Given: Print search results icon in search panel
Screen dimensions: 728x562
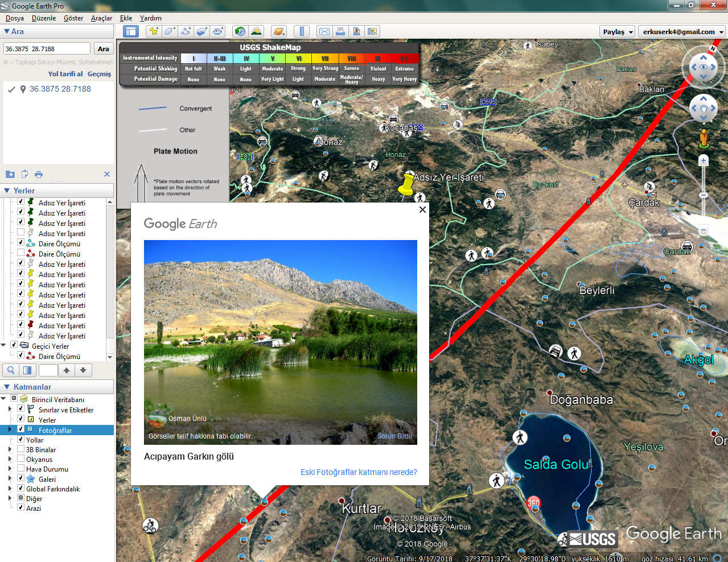Looking at the screenshot, I should (39, 174).
